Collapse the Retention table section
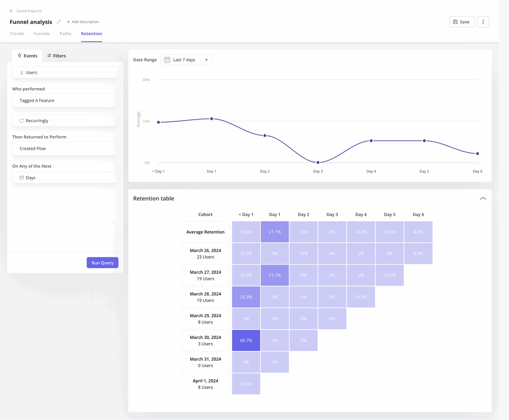Viewport: 509px width, 420px height. click(483, 198)
